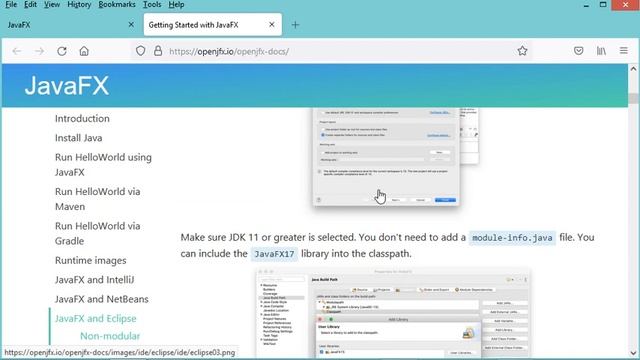
Task: Open the Library icon in toolbar
Action: pyautogui.click(x=601, y=51)
